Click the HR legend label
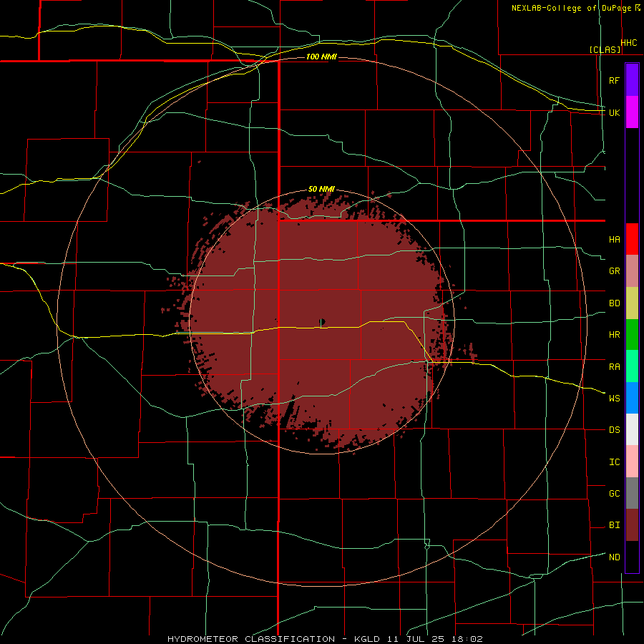Screen dimensions: 644x644 [614, 335]
